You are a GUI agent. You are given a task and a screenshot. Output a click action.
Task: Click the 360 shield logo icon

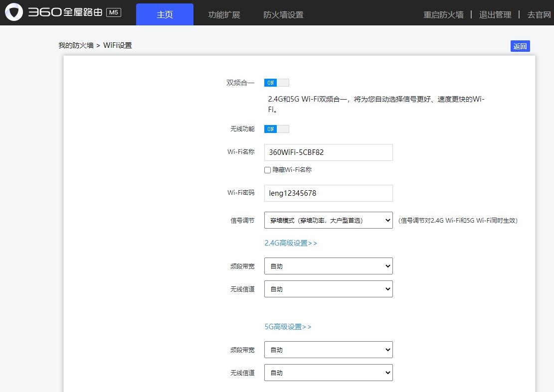pos(15,12)
